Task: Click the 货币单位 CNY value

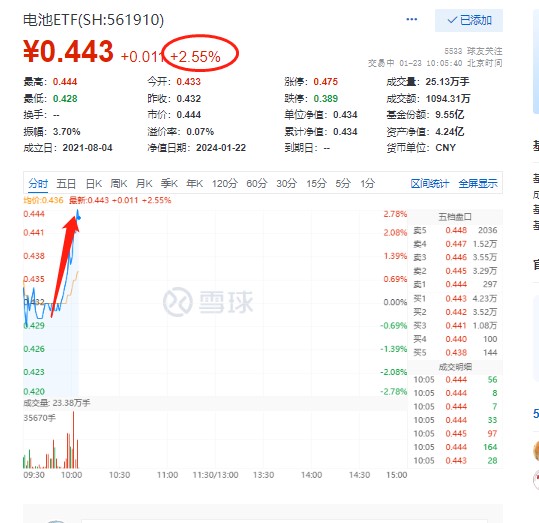Action: pos(446,148)
